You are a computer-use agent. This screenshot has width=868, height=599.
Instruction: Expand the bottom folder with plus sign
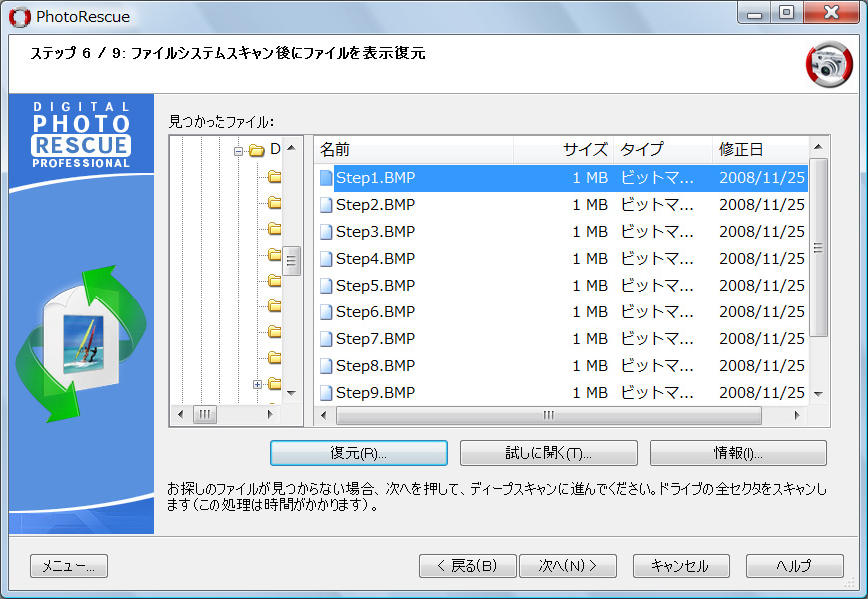click(257, 384)
